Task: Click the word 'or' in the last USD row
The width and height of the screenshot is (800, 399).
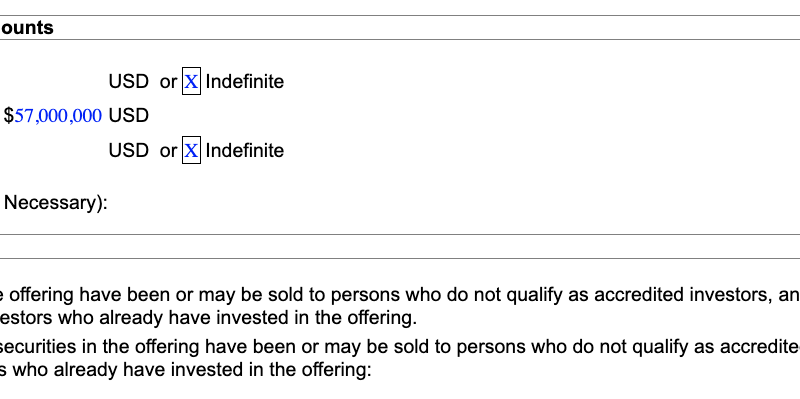Action: (x=168, y=151)
